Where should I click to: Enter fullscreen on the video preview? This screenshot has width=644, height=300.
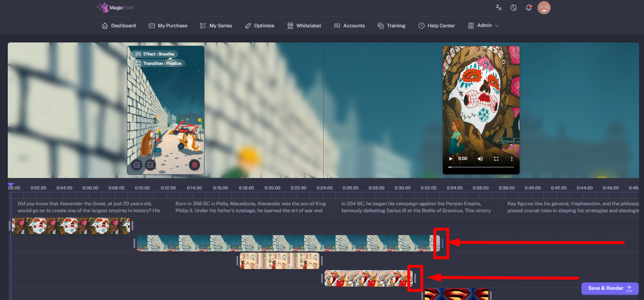(x=496, y=159)
